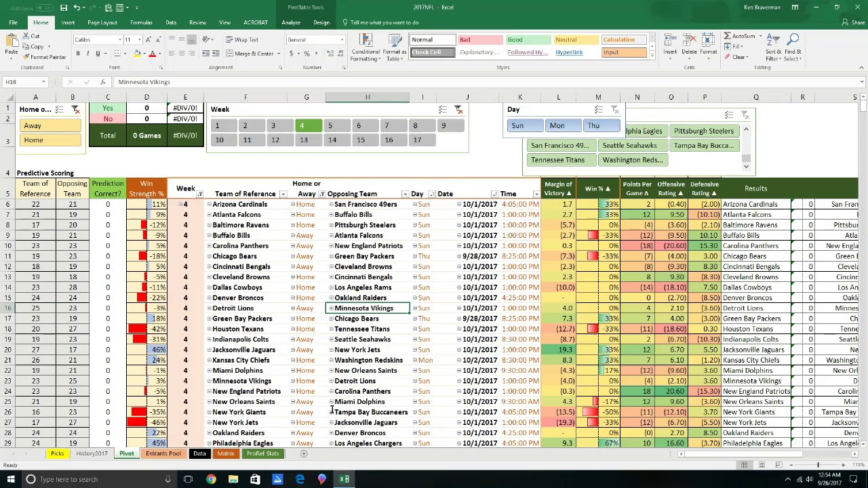Apply the Bad cell style
Viewport: 868px width, 488px height.
click(x=481, y=40)
